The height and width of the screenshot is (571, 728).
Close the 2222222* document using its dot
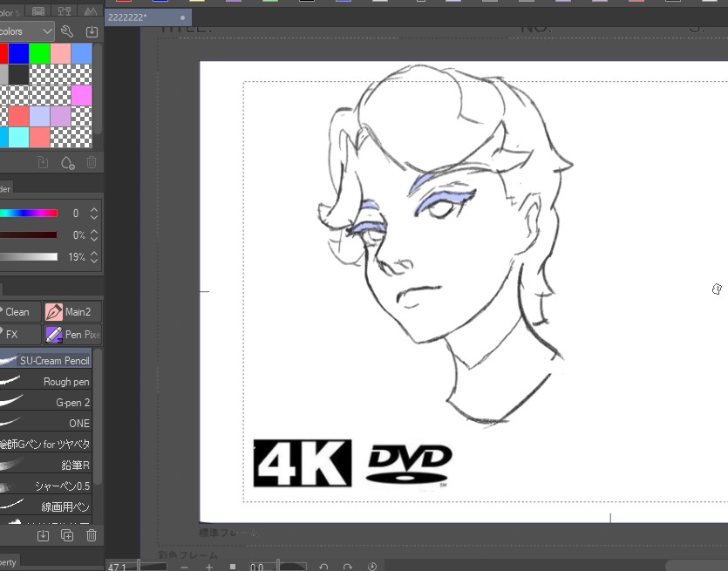point(182,17)
